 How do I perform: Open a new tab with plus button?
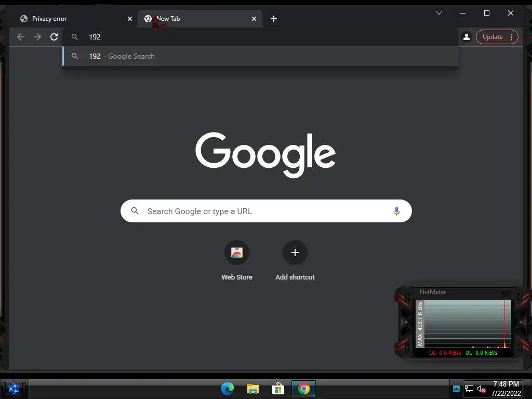[x=274, y=19]
